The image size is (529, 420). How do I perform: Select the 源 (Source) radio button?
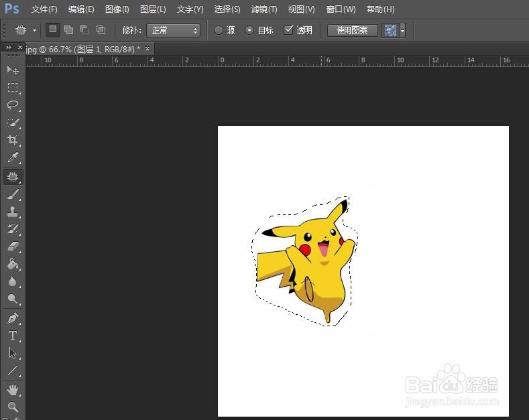pyautogui.click(x=219, y=30)
